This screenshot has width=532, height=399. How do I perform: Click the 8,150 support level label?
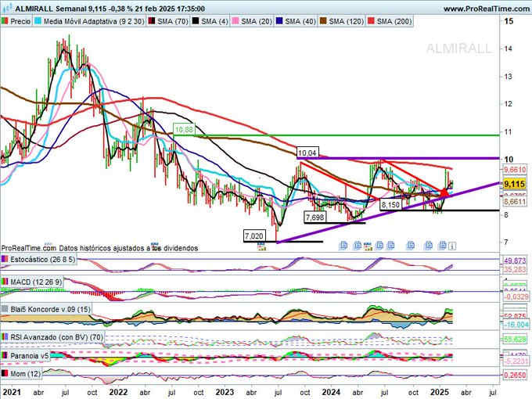pyautogui.click(x=390, y=205)
